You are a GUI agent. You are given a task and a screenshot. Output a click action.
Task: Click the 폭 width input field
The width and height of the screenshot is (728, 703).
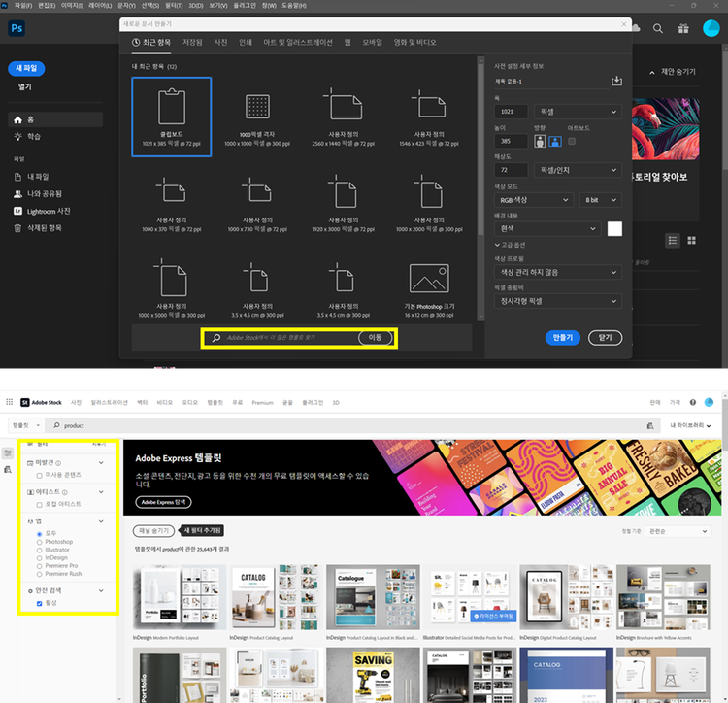pos(512,112)
